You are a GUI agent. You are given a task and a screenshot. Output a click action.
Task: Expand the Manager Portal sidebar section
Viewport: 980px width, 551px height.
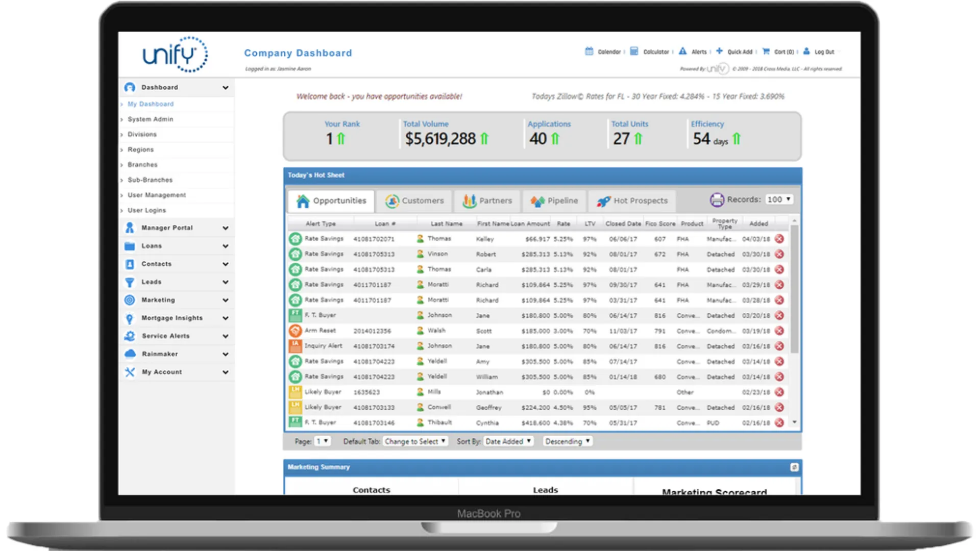point(225,228)
